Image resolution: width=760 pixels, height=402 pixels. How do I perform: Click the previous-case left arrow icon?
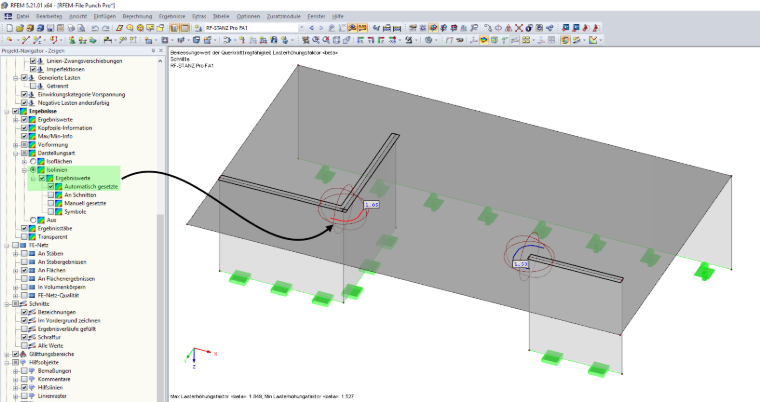[312, 28]
